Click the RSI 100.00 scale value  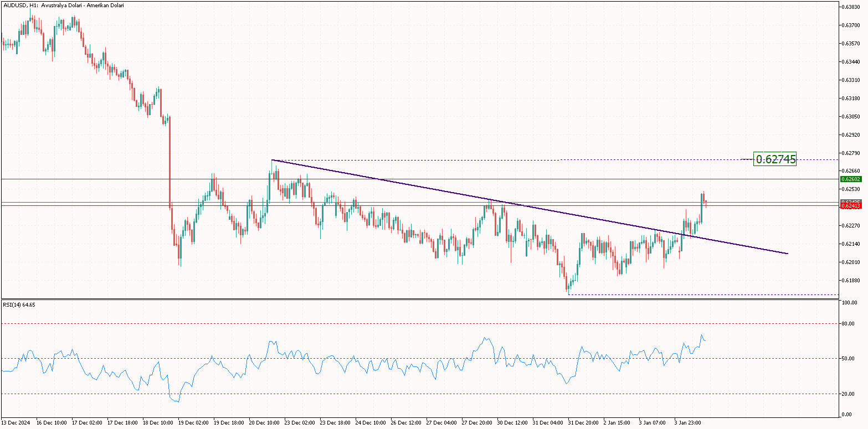[850, 303]
